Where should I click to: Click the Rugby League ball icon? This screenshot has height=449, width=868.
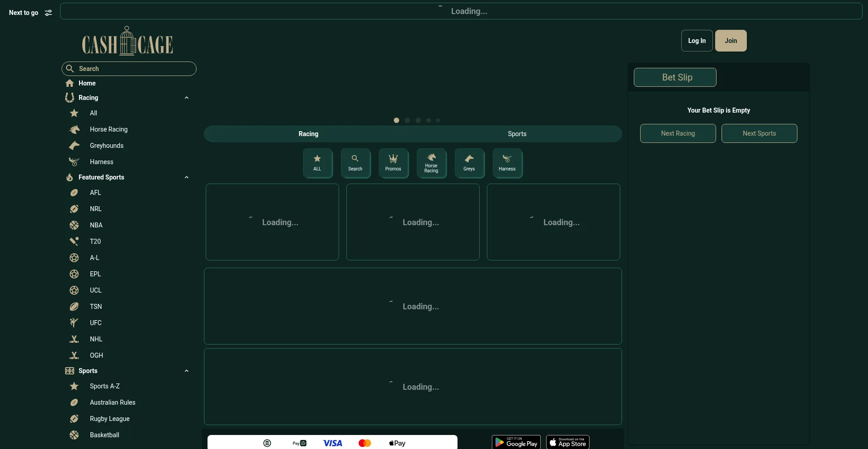(x=74, y=419)
